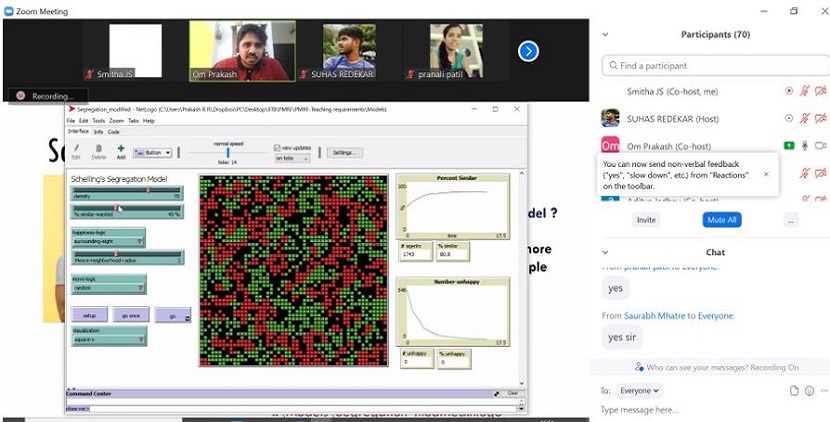Viewport: 830px width, 422px height.
Task: Click the density slider
Action: tap(127, 193)
